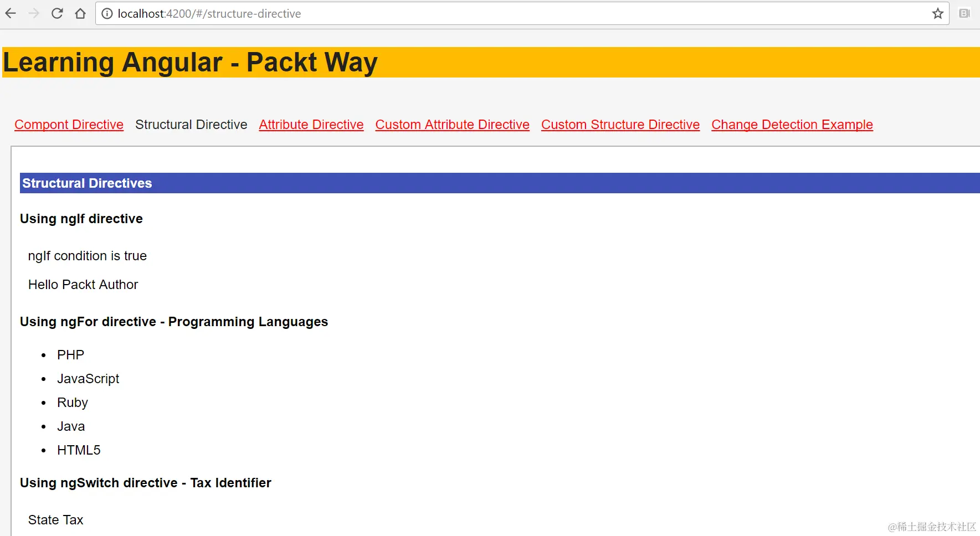The image size is (980, 536).
Task: Open the browser home page icon
Action: [80, 13]
